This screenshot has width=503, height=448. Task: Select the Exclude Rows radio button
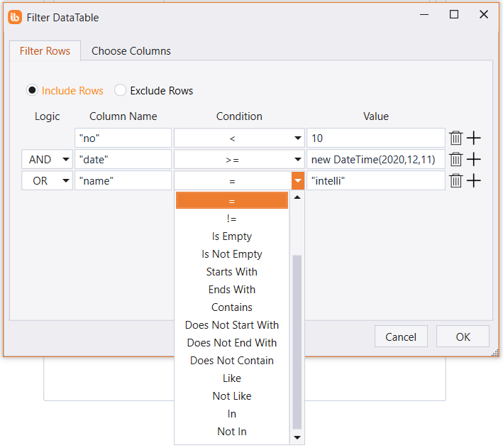click(x=121, y=90)
